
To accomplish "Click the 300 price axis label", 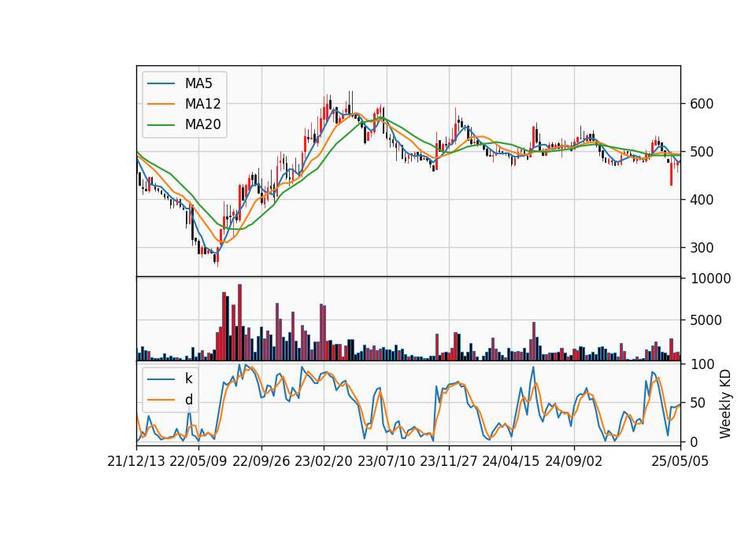I will pos(702,248).
